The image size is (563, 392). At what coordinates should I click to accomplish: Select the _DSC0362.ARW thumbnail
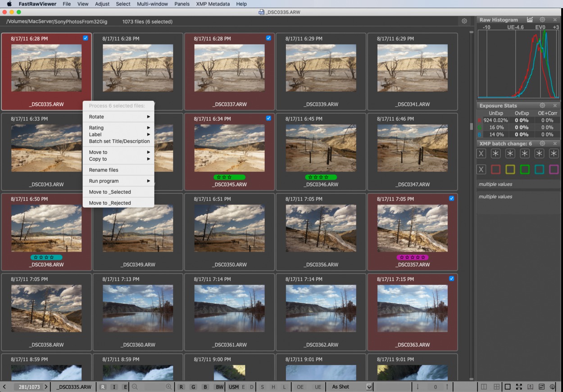[321, 309]
